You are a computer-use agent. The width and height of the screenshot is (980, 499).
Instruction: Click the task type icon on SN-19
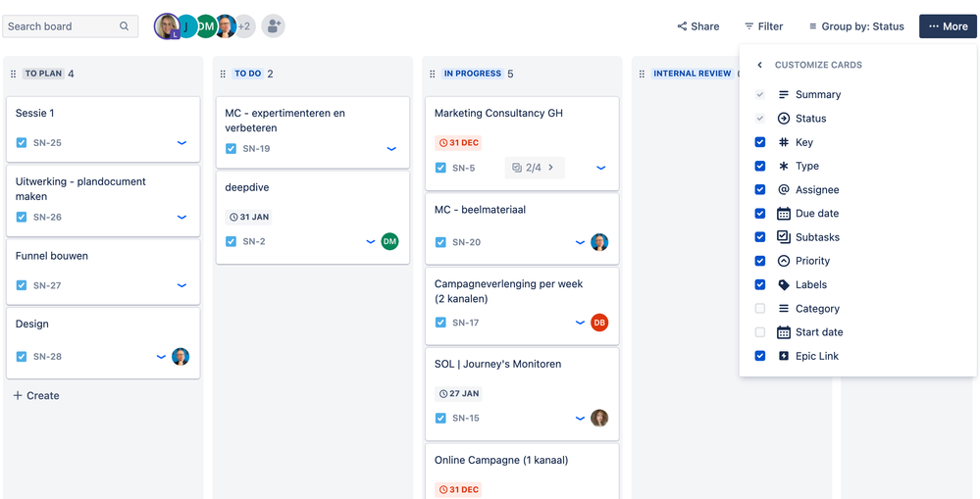pos(231,149)
